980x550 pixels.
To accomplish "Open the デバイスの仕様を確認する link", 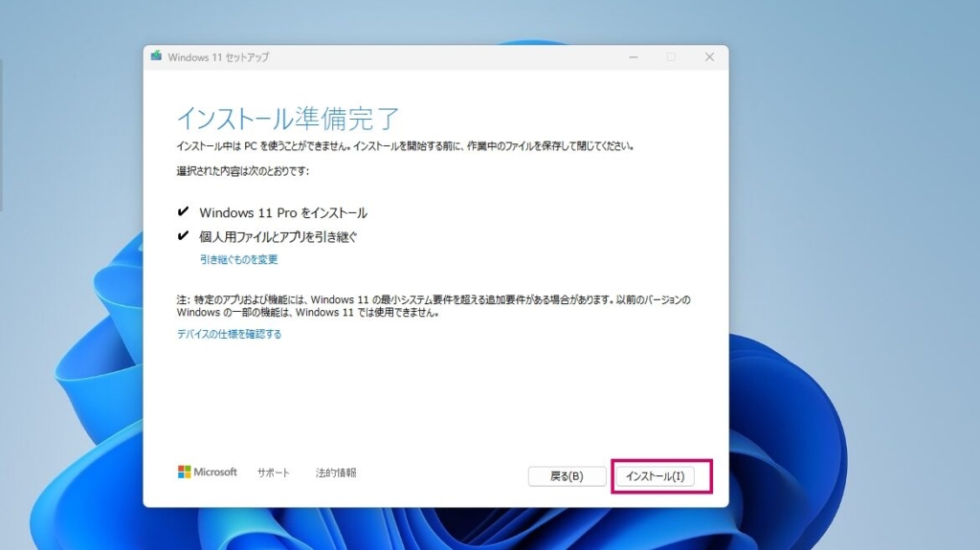I will pyautogui.click(x=229, y=335).
